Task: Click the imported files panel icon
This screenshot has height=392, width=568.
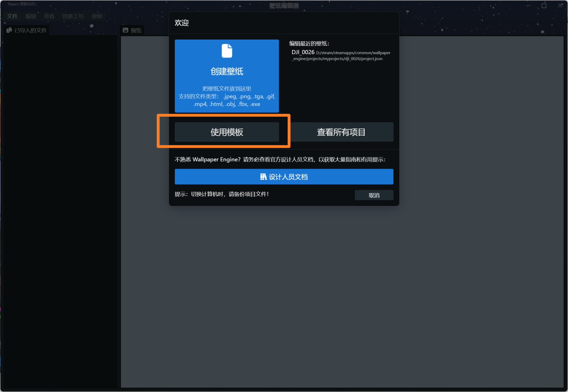Action: click(x=9, y=30)
